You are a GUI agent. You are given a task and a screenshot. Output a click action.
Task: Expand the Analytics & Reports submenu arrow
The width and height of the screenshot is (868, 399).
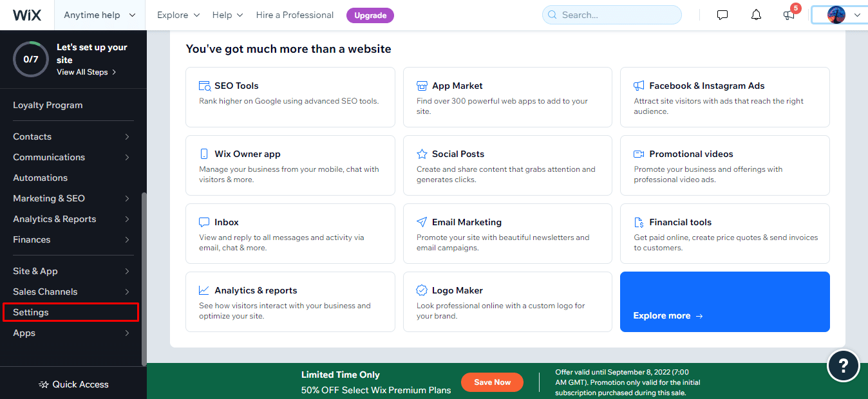[x=127, y=219]
